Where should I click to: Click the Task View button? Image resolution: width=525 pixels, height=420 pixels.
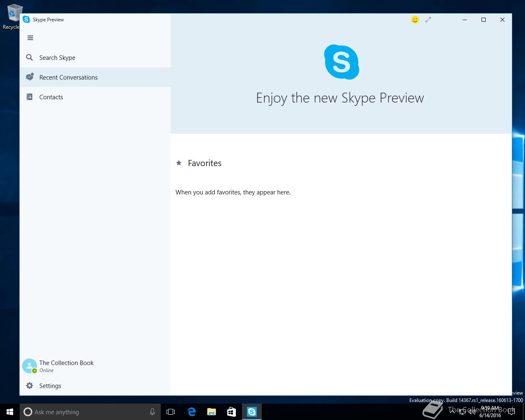click(171, 412)
